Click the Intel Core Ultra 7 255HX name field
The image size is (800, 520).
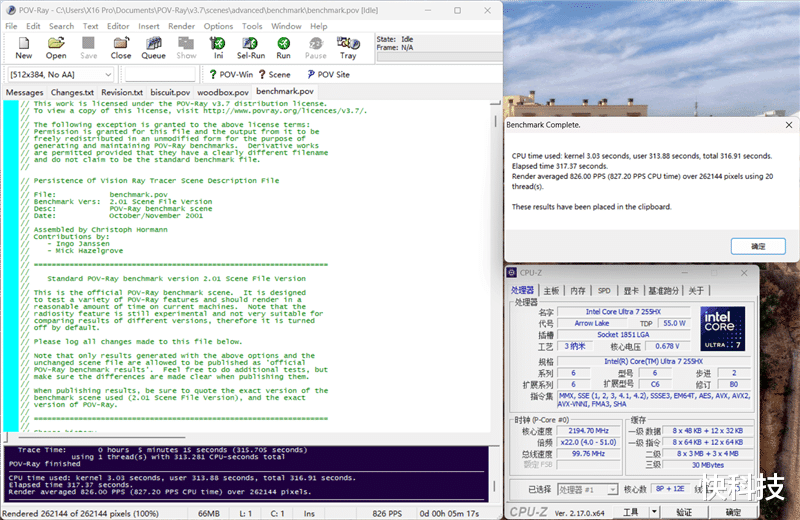point(623,311)
